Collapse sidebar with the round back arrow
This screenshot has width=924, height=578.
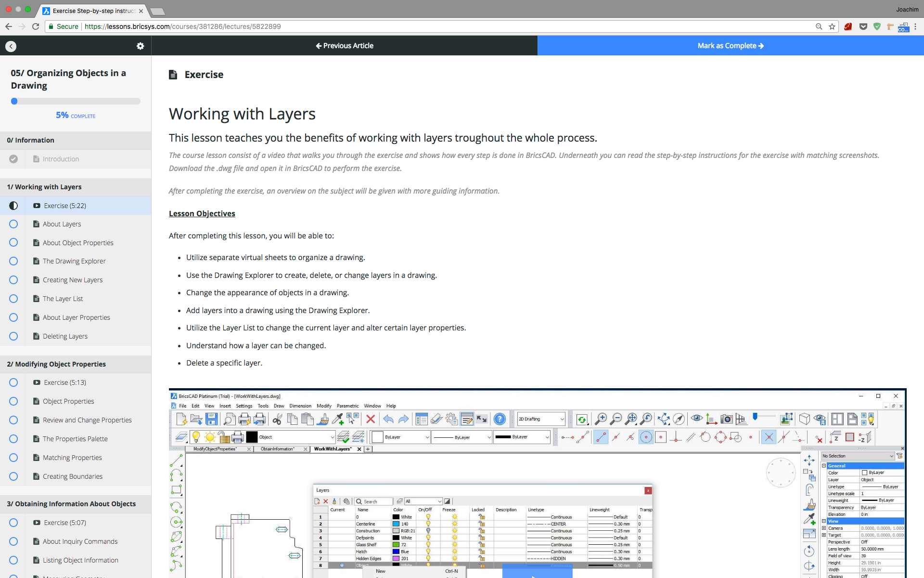pos(11,46)
